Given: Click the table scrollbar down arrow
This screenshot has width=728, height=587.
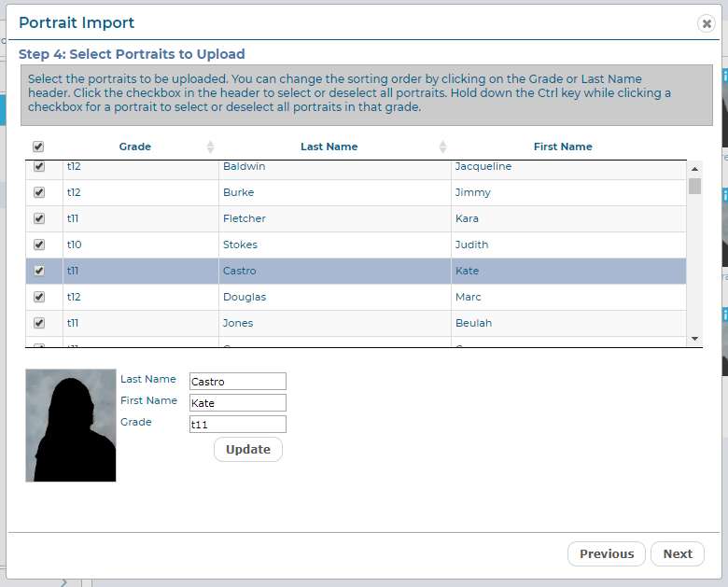Looking at the screenshot, I should click(x=694, y=339).
